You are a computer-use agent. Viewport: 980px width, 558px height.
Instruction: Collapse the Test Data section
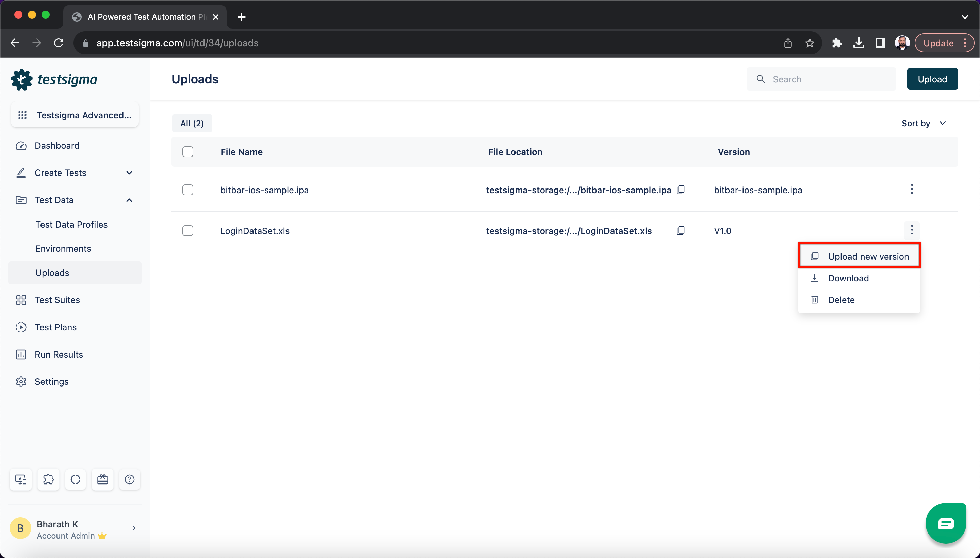point(129,200)
